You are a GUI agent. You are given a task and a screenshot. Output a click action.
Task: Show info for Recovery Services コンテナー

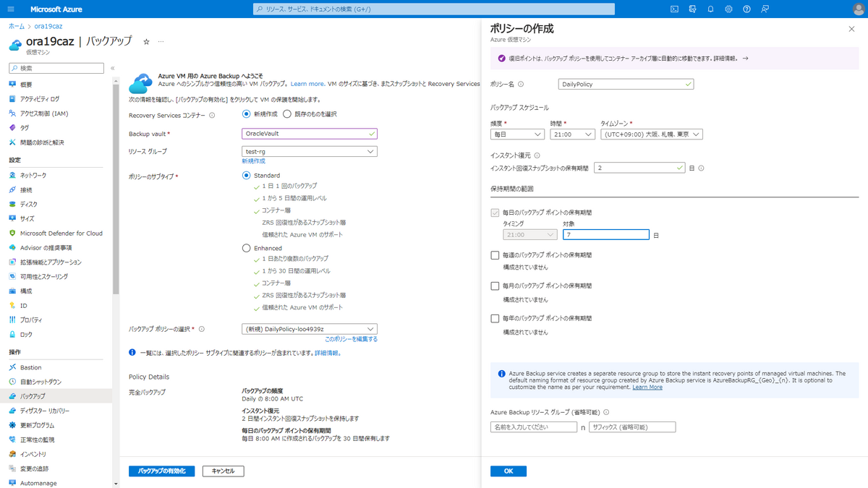point(212,115)
